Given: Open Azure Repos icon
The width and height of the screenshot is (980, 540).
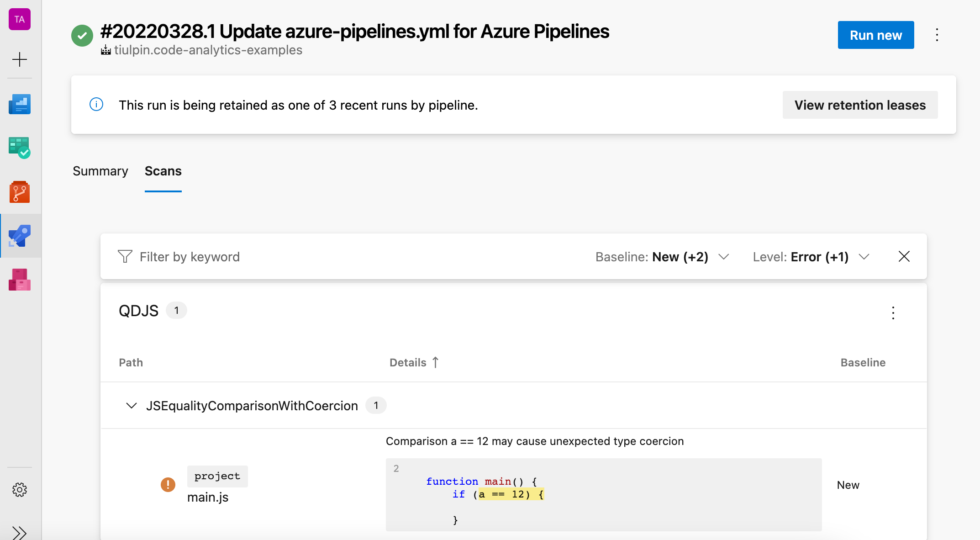Looking at the screenshot, I should pyautogui.click(x=20, y=192).
